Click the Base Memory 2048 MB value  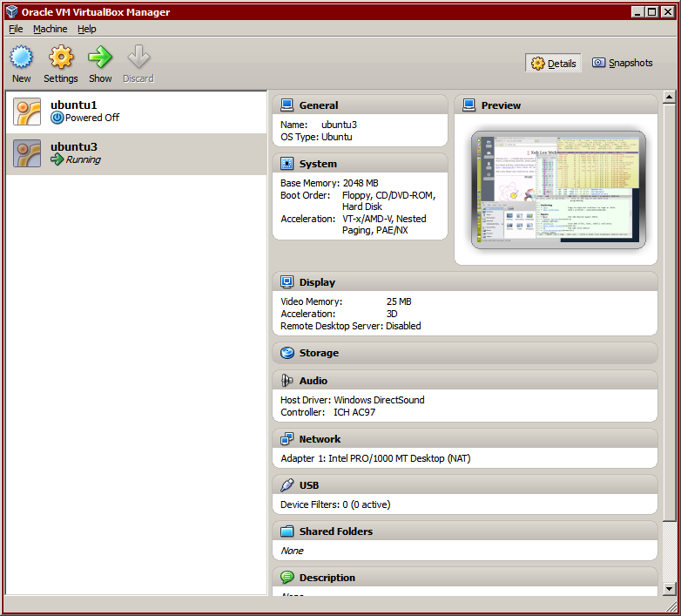pyautogui.click(x=361, y=183)
